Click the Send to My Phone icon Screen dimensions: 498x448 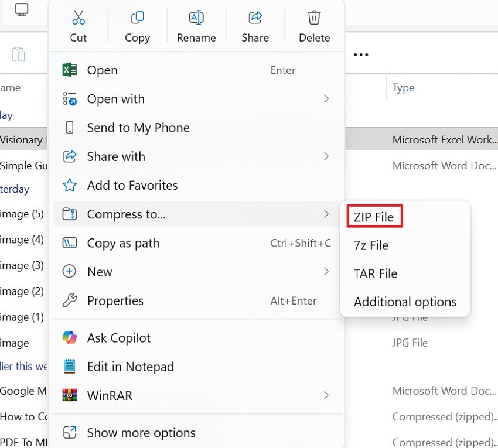coord(69,127)
